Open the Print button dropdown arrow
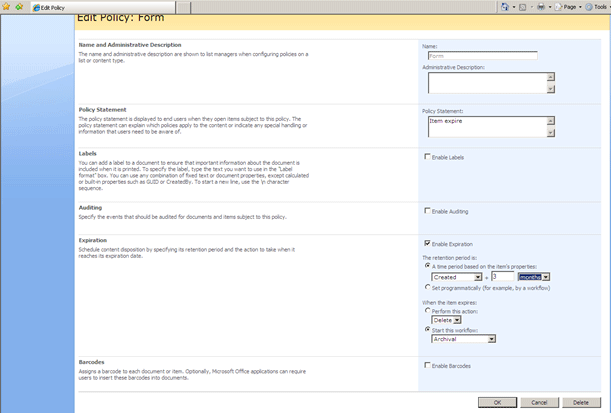Screen dimensions: 611x413 point(550,7)
